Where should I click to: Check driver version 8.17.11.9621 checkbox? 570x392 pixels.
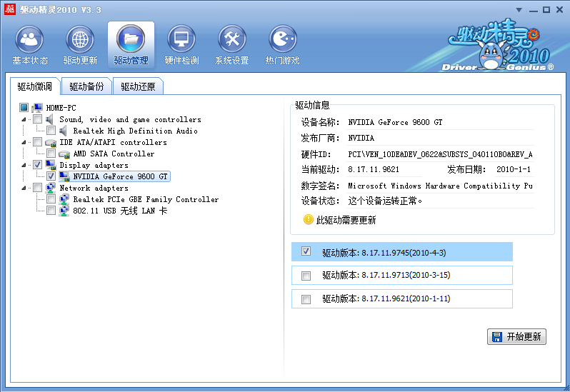point(306,299)
